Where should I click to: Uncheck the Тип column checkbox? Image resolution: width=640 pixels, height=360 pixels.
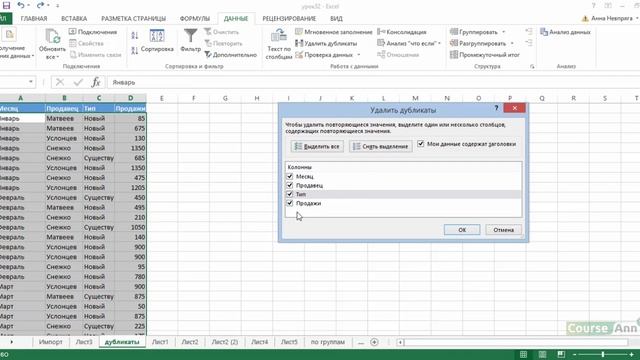(290, 194)
